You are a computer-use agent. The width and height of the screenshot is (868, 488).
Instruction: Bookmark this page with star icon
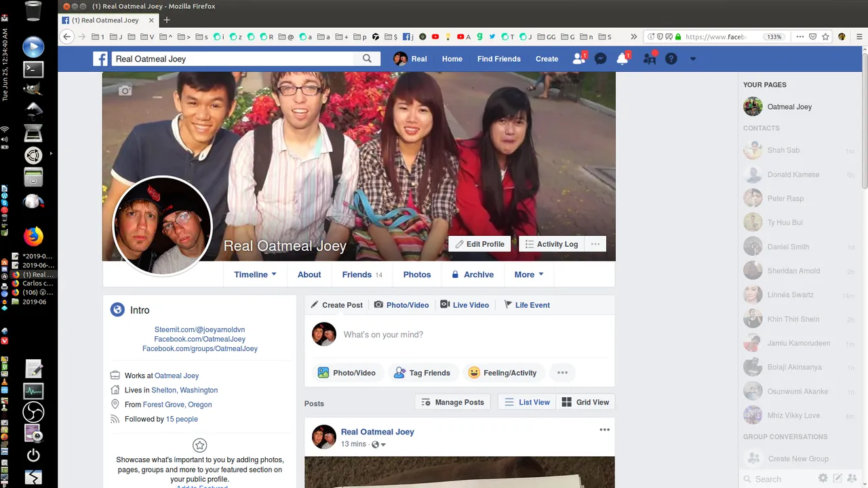coord(827,37)
